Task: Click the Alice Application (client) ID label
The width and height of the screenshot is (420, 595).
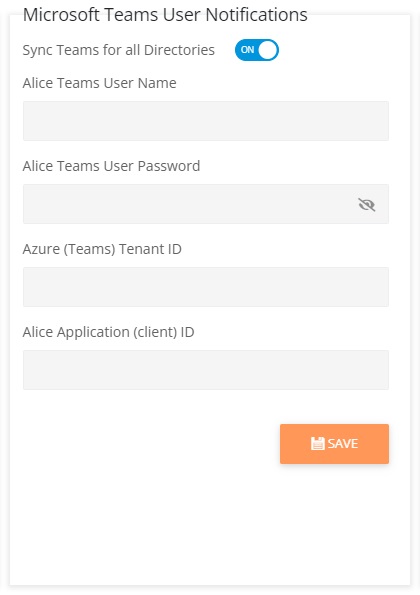Action: pyautogui.click(x=109, y=332)
